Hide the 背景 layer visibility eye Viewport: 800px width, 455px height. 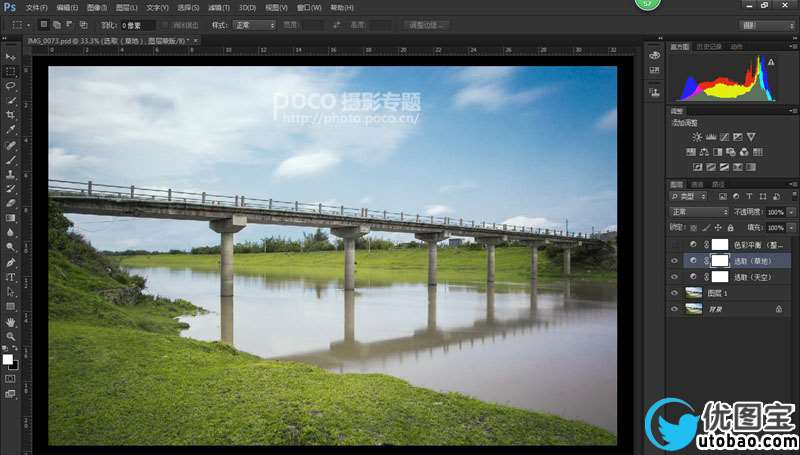[674, 310]
